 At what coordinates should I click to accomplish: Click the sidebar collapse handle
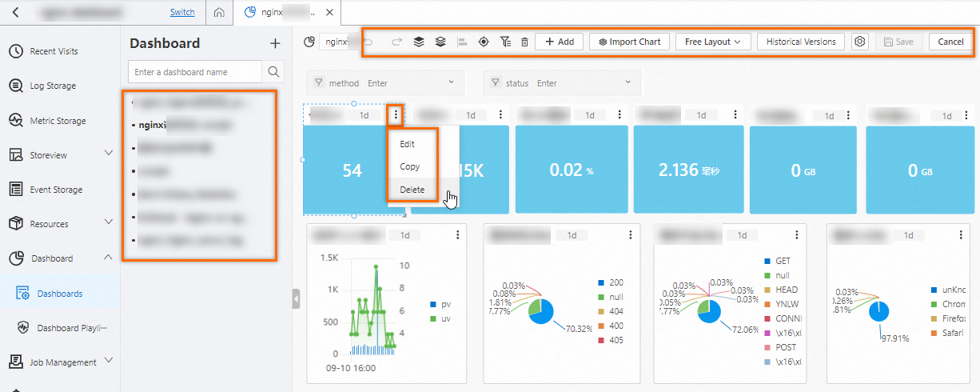click(297, 298)
